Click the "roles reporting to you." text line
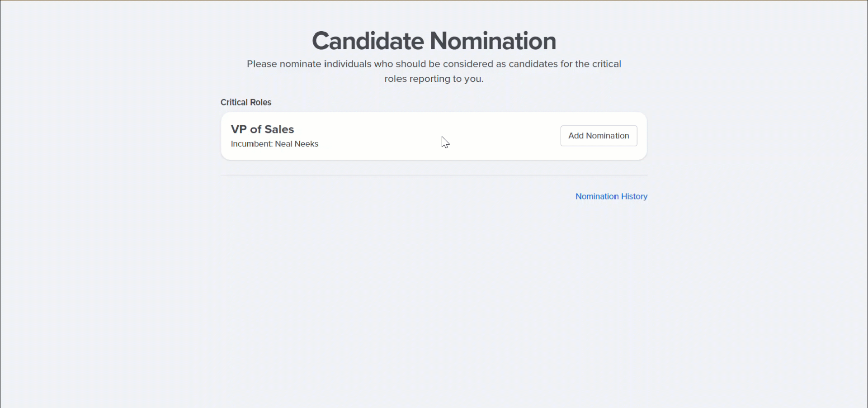This screenshot has height=408, width=868. tap(434, 79)
